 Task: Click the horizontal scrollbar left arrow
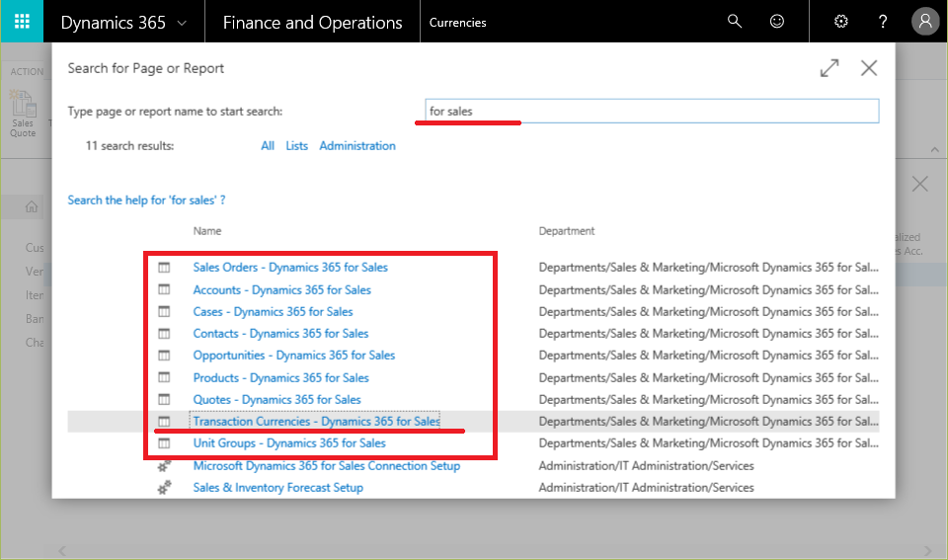[x=61, y=550]
